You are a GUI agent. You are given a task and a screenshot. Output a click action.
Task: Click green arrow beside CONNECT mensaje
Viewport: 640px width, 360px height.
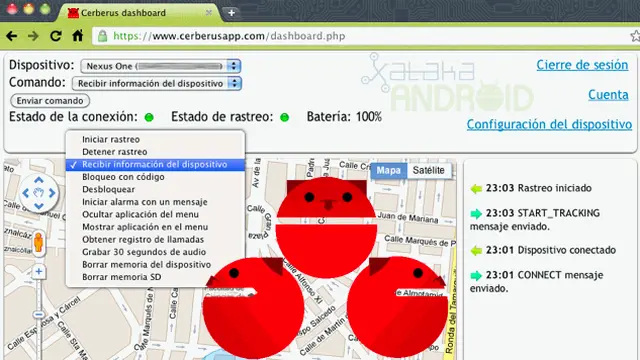[x=476, y=276]
